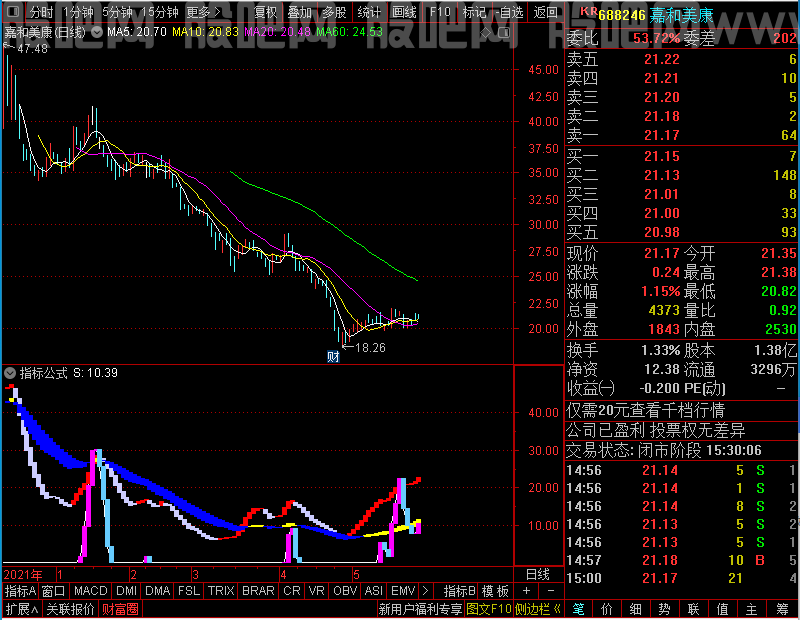
Task: Select 价 price tab
Action: pyautogui.click(x=607, y=609)
